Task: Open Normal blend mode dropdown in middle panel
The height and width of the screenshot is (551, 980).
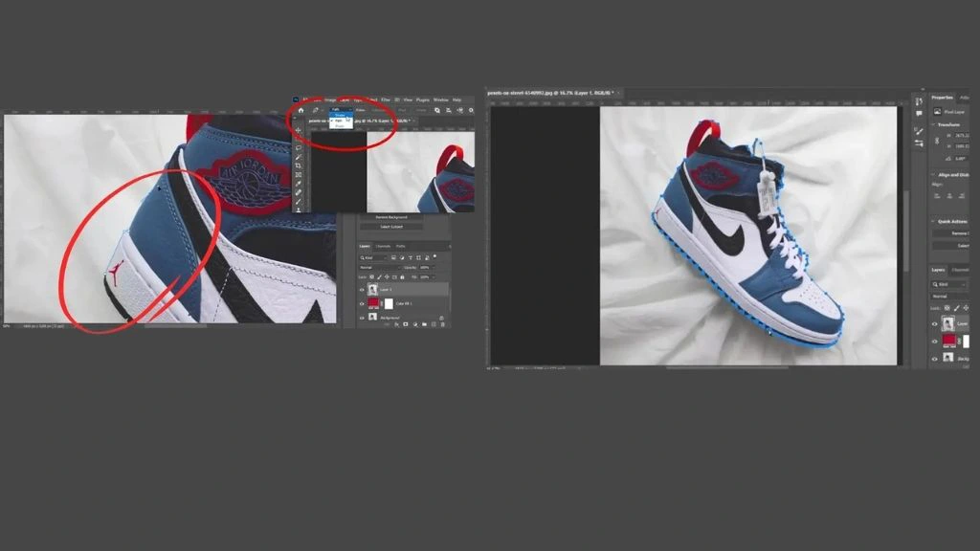Action: click(381, 268)
